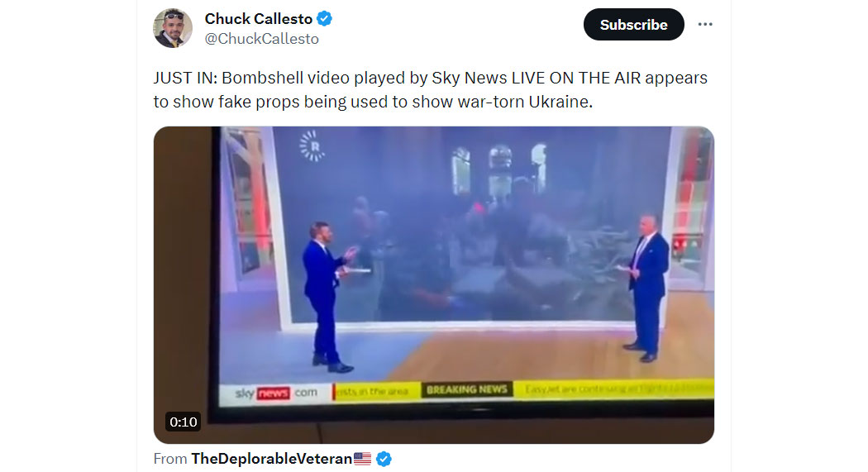Open the Chuck Callesto display name link
This screenshot has width=868, height=472.
click(x=259, y=19)
